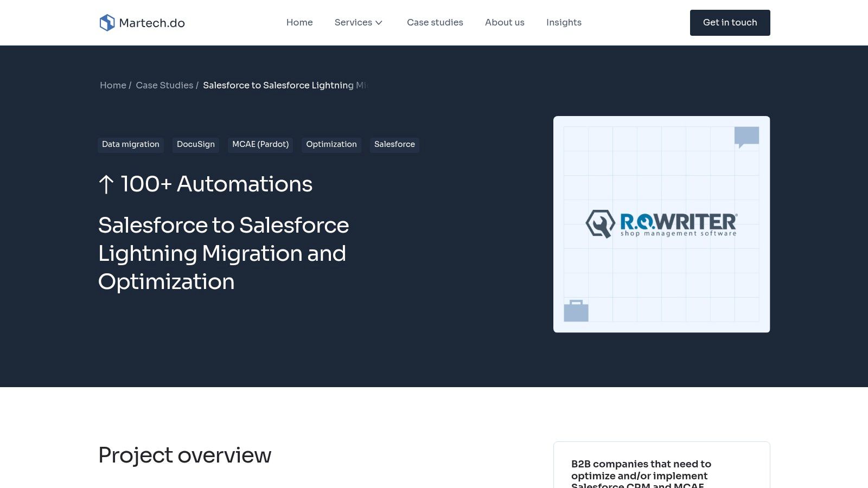The image size is (868, 488).
Task: Open the Home navigation item
Action: tap(299, 22)
